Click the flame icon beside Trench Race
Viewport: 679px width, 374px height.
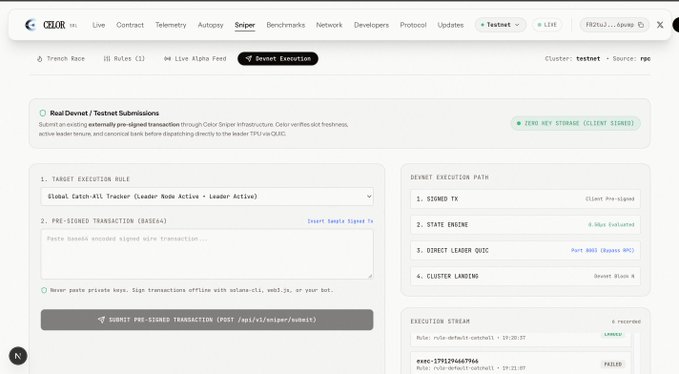(39, 59)
